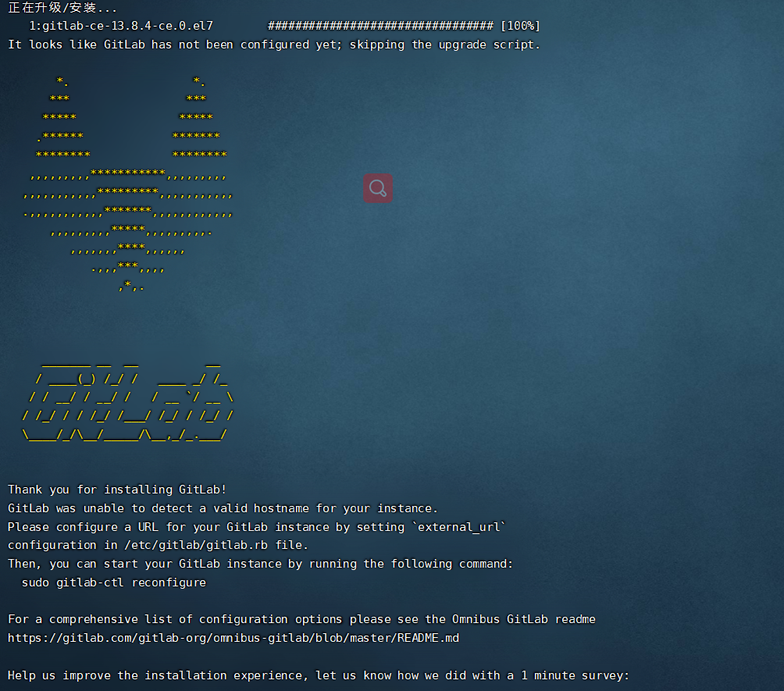Click the 'sudo gitlab-ctl reconfigure' command text
Screen dimensions: 784x691
tap(114, 582)
